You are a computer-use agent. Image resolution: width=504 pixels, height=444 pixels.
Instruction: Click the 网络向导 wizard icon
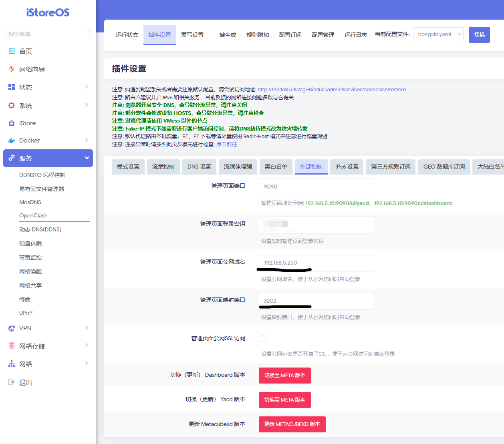click(x=12, y=69)
